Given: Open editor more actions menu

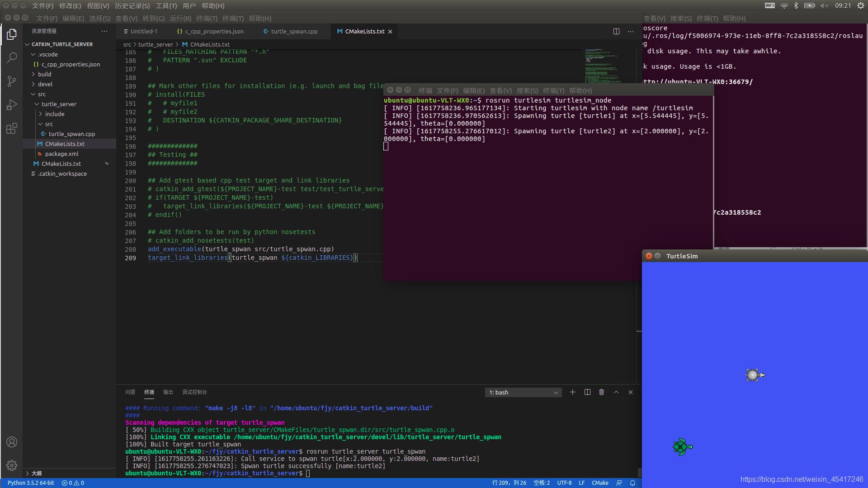Looking at the screenshot, I should coord(631,31).
